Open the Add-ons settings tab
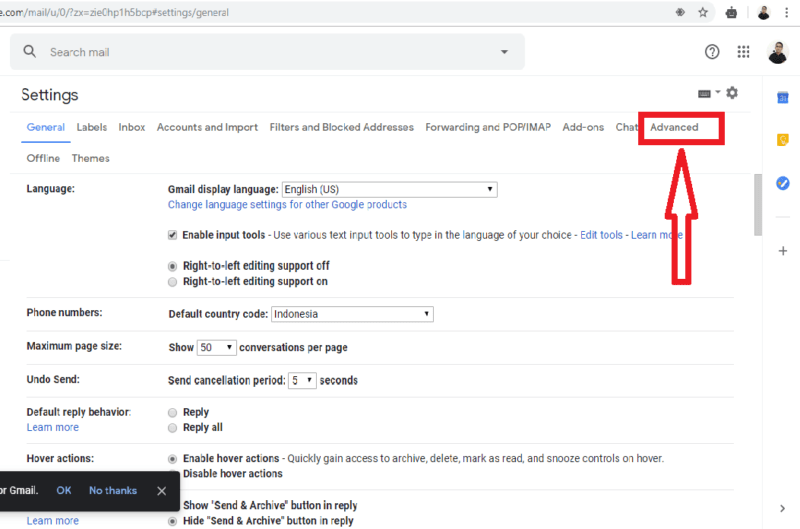 [583, 127]
